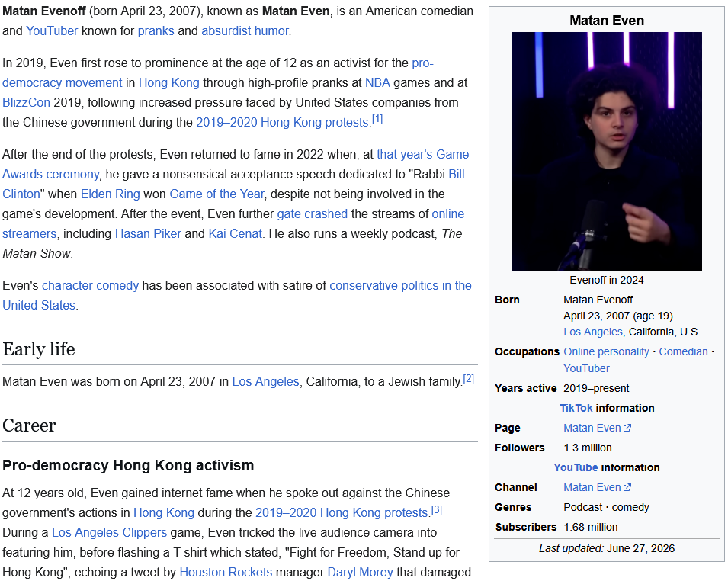Click citation reference [3]
The width and height of the screenshot is (728, 581).
pos(437,510)
